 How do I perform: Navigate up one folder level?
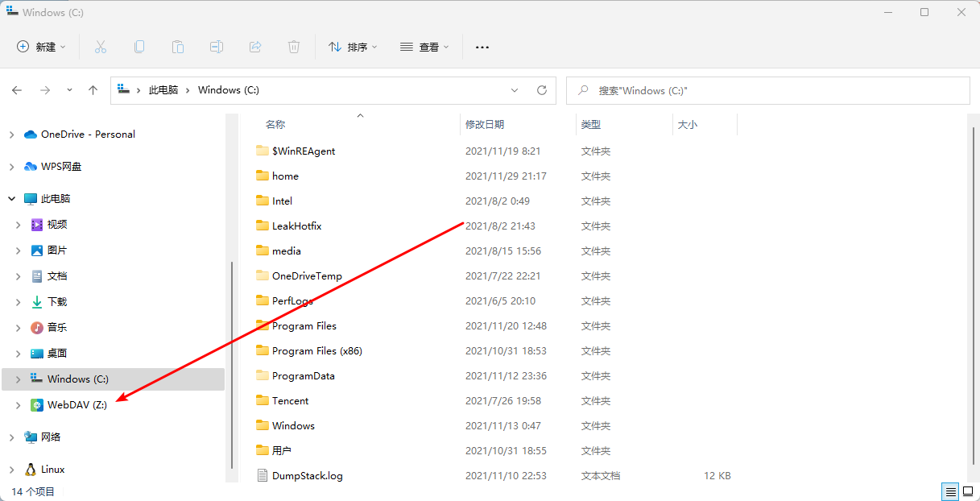(x=93, y=90)
